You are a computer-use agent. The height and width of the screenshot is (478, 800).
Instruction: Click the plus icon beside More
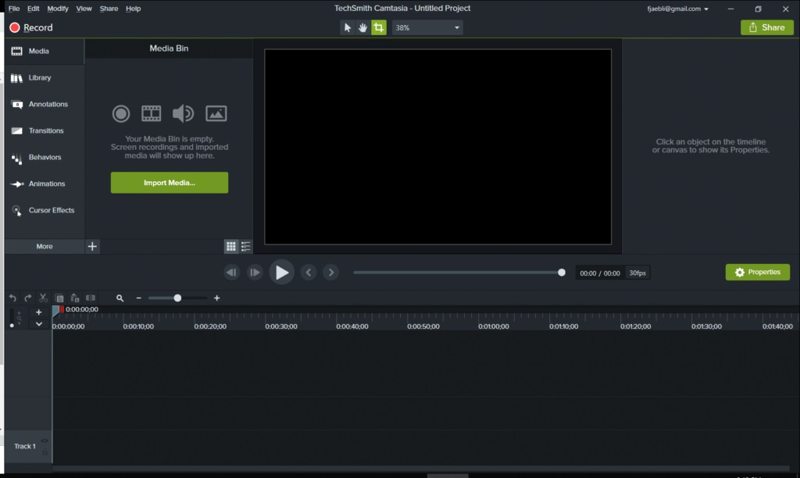click(92, 246)
